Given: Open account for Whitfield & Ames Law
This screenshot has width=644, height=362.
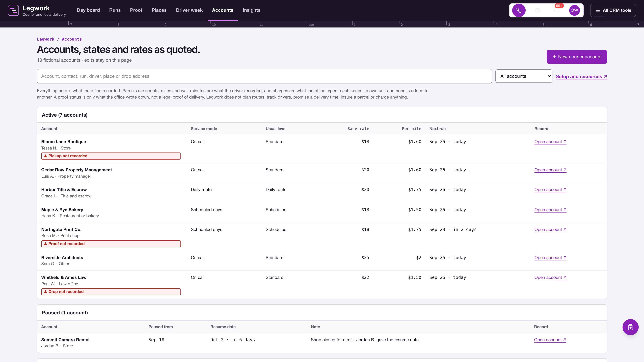Looking at the screenshot, I should (x=550, y=277).
